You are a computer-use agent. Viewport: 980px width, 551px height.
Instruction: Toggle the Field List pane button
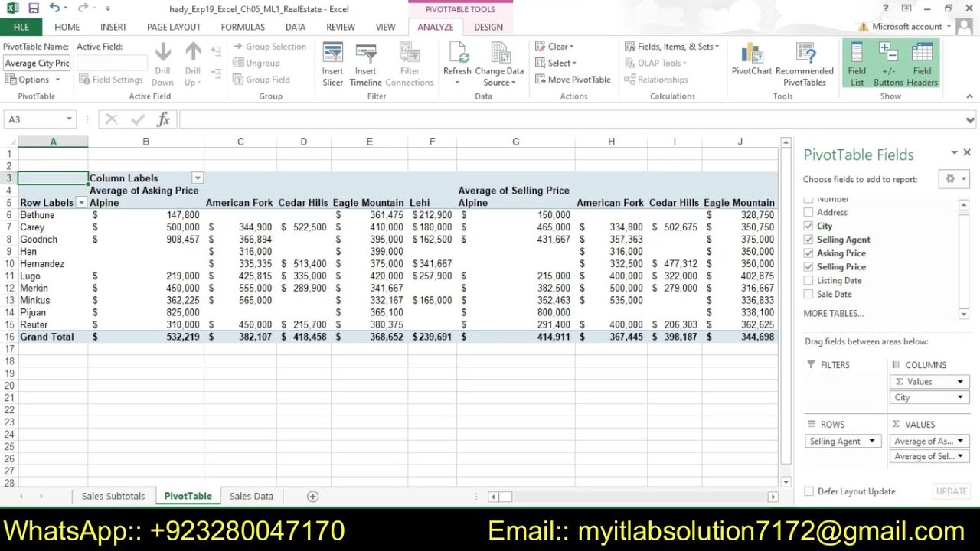click(857, 65)
